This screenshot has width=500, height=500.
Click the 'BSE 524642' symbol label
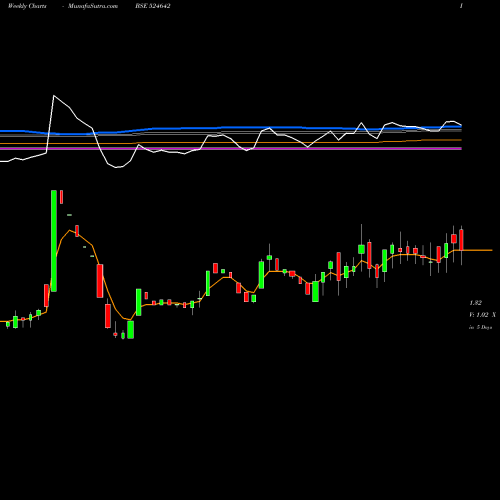click(153, 6)
